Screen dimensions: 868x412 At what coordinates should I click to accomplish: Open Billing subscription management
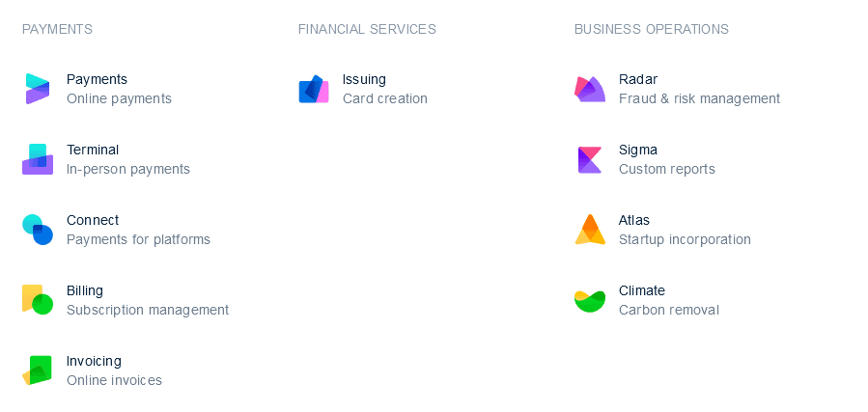click(x=85, y=290)
